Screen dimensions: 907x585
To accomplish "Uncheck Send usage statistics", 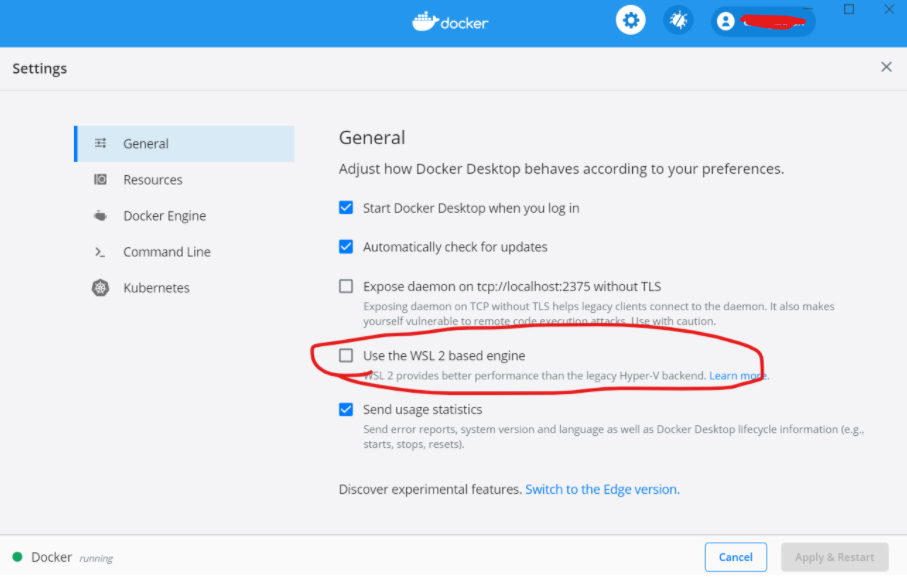I will 346,410.
